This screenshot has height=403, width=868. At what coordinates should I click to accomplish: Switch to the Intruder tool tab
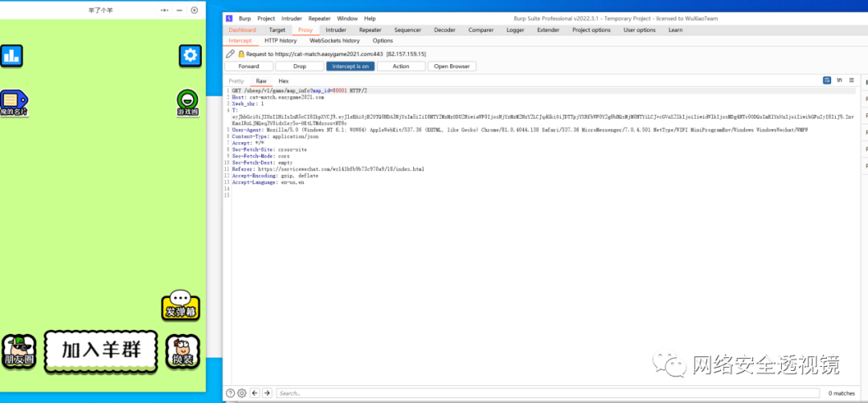336,30
